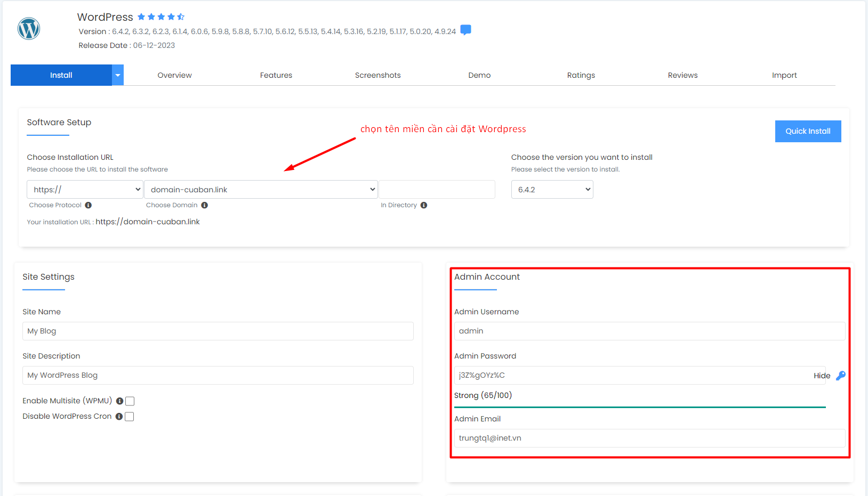Click the Release Date 06-12-2023 text

point(127,45)
